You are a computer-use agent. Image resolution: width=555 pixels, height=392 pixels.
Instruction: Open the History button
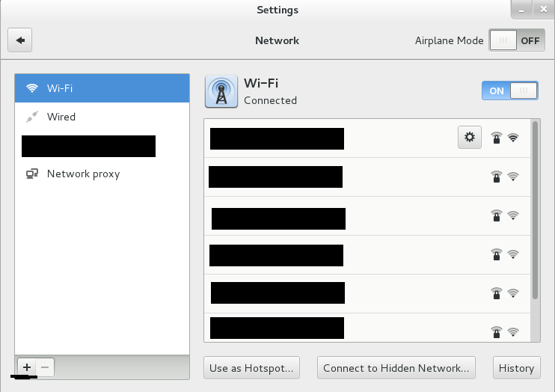pos(516,367)
